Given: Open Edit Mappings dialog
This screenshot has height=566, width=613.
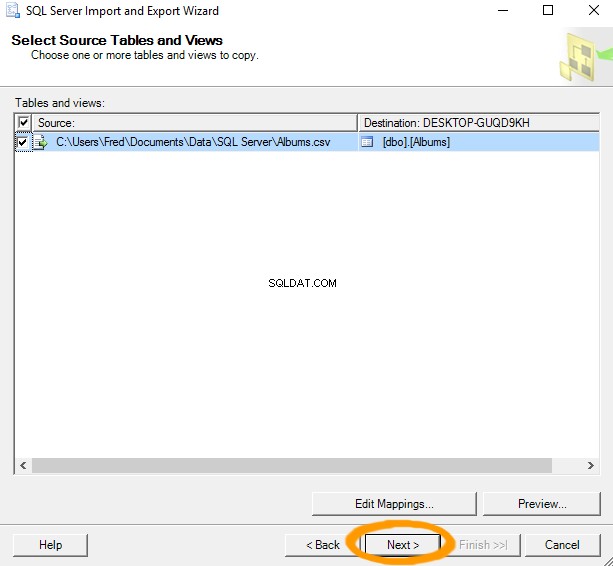Looking at the screenshot, I should tap(394, 503).
